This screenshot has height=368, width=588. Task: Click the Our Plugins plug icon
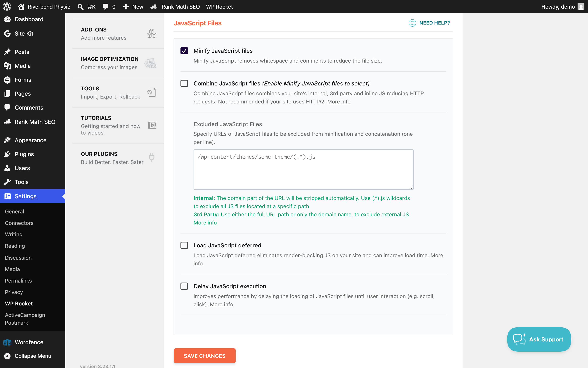(152, 157)
